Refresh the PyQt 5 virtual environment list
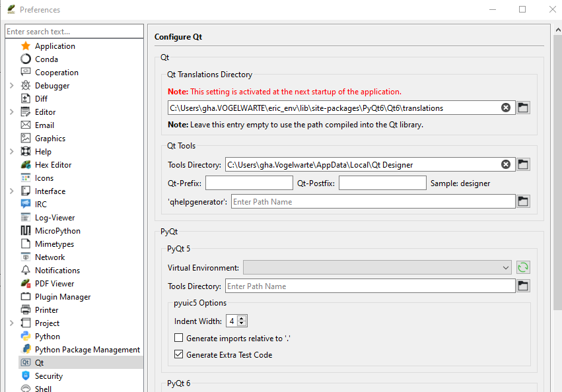Viewport: 562px width, 392px height. coord(523,267)
